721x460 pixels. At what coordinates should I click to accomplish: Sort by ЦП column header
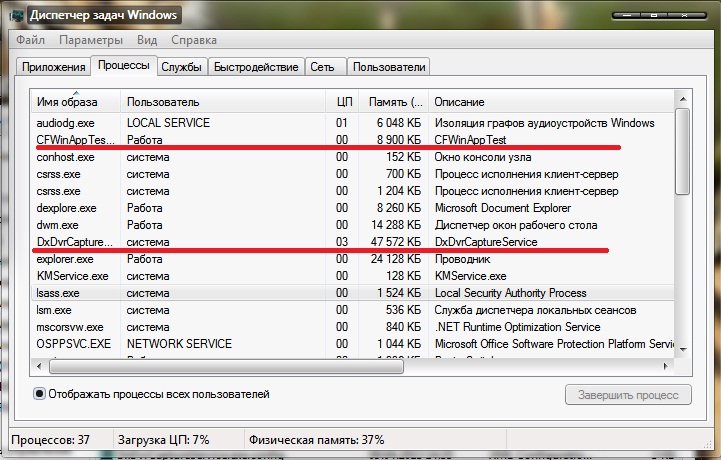pyautogui.click(x=342, y=102)
